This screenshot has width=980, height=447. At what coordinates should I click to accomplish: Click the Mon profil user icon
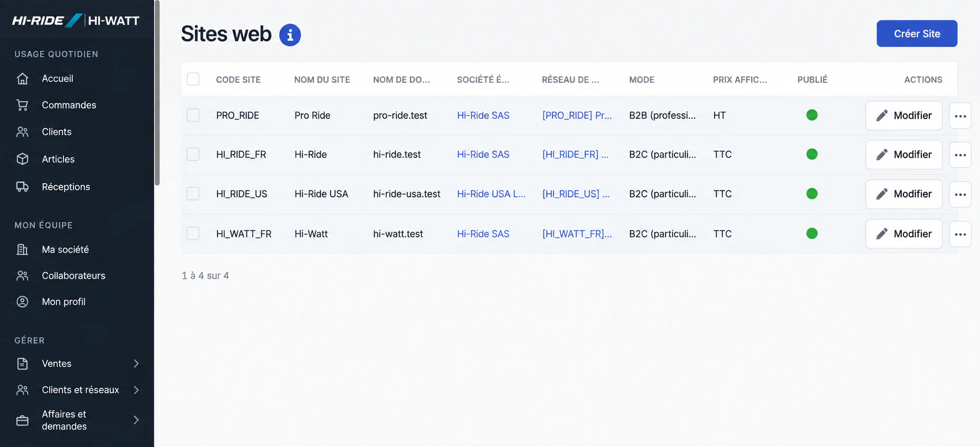pos(22,302)
